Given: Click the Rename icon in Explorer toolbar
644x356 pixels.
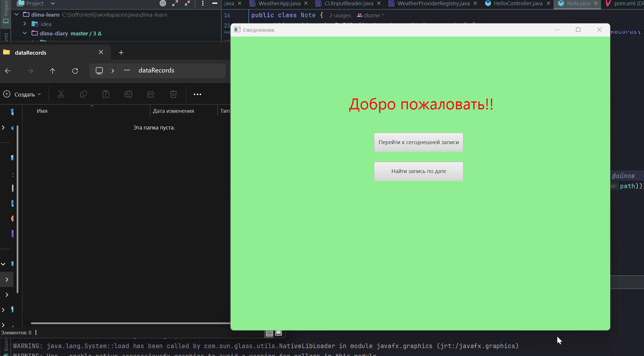Looking at the screenshot, I should click(x=128, y=94).
